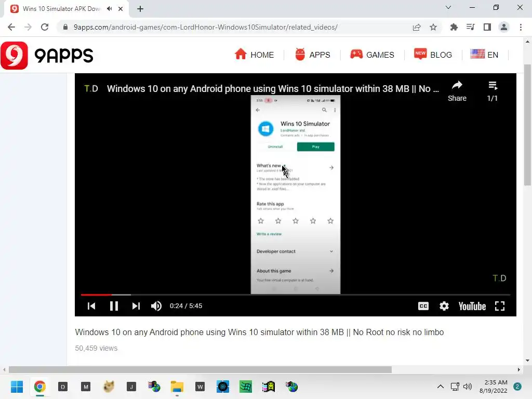The image size is (532, 399).
Task: Open Chrome extensions puzzle icon
Action: pyautogui.click(x=454, y=27)
